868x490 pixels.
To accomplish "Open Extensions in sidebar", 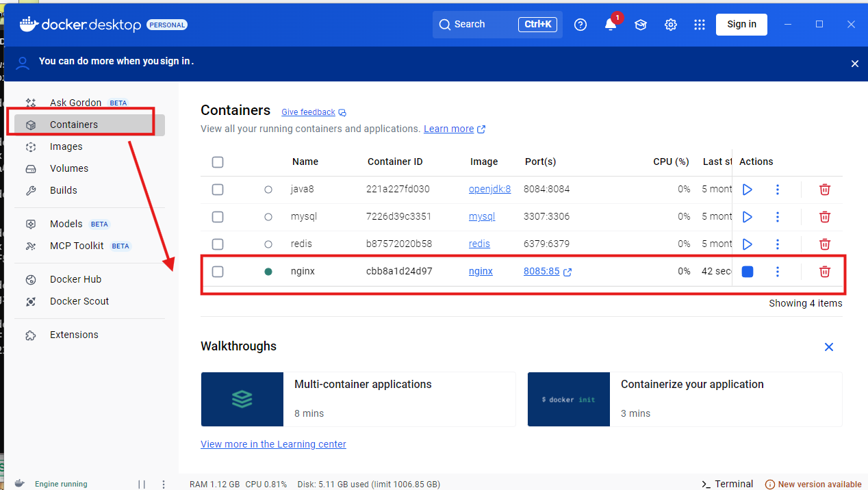I will pyautogui.click(x=90, y=335).
